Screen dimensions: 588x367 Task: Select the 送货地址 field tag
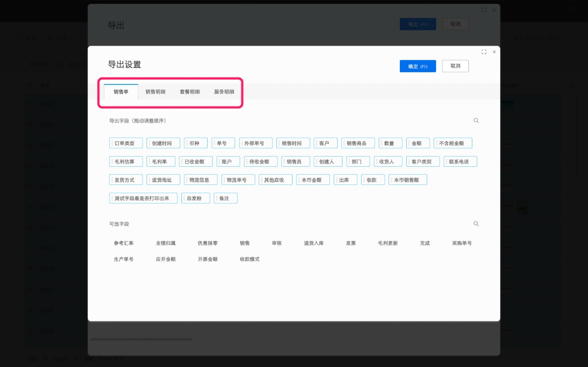click(163, 180)
